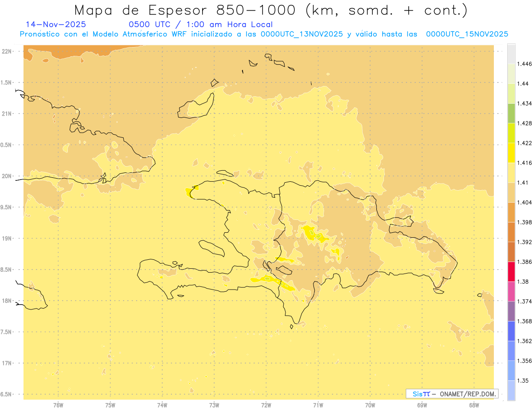Click the colorbar value '1.362'
The height and width of the screenshot is (411, 532).
pos(524,341)
